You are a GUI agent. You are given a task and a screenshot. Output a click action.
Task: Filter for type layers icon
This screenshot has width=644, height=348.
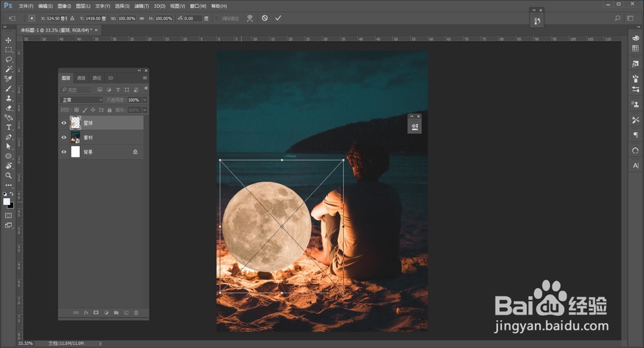coord(118,89)
